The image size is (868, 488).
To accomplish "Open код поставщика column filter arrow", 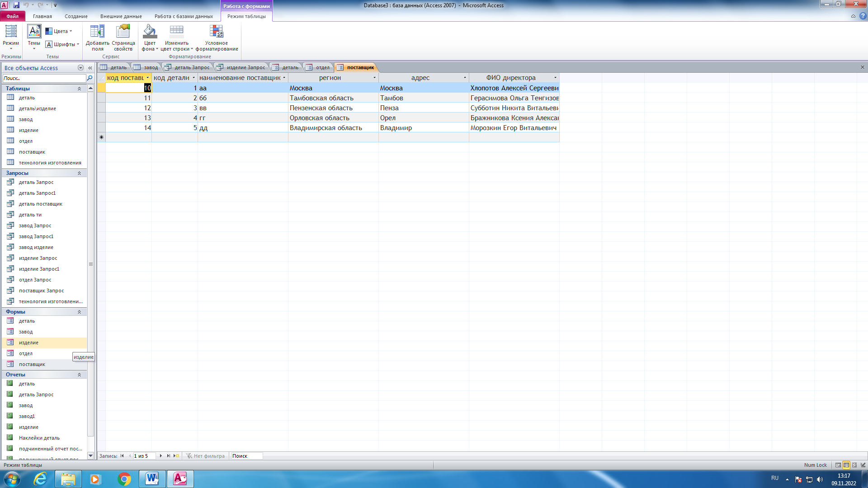I will click(147, 78).
